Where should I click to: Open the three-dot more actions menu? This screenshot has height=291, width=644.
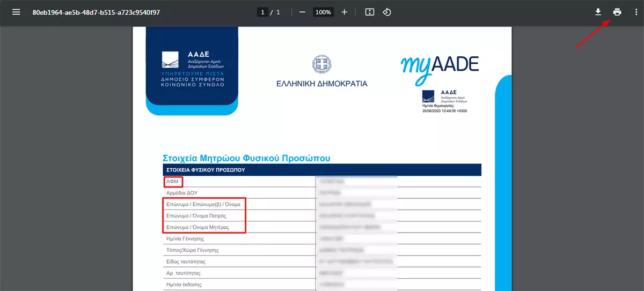[635, 12]
